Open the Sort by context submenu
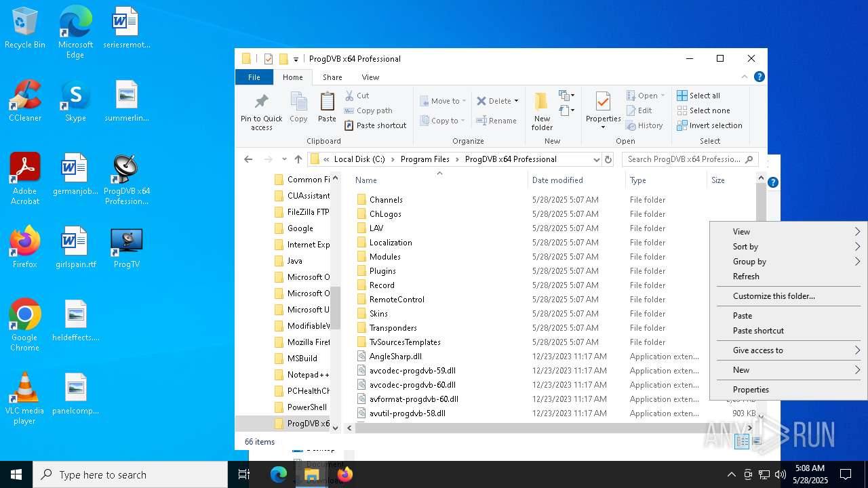Viewport: 868px width, 488px height. pyautogui.click(x=789, y=247)
